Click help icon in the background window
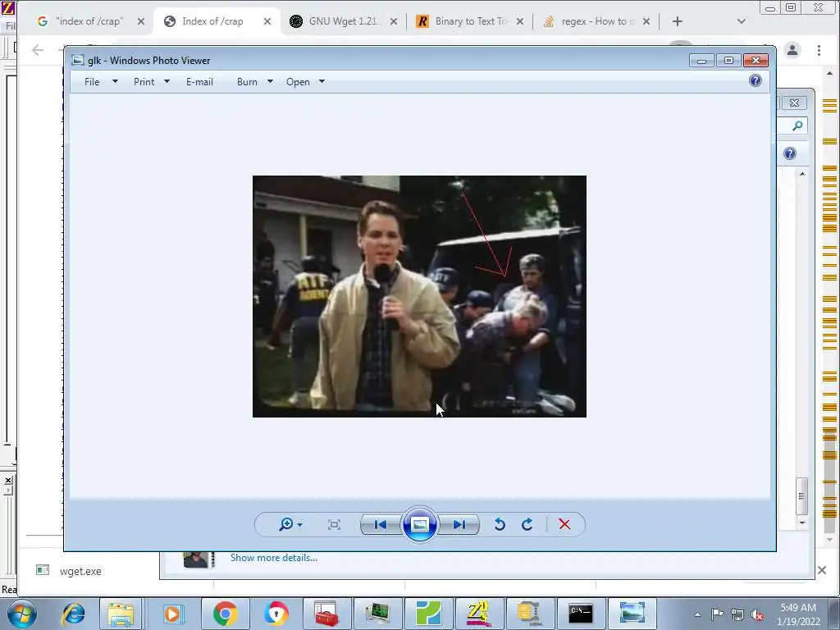Screen dimensions: 840x630 point(790,153)
